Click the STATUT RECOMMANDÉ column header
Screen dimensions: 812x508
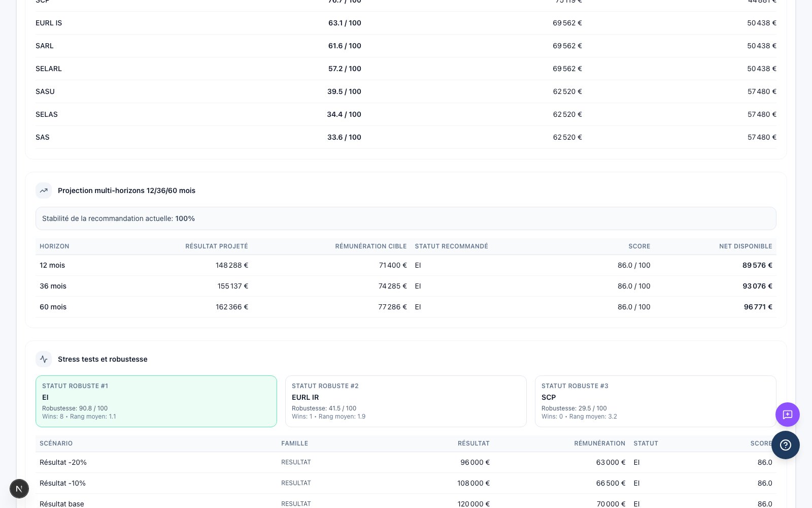click(451, 246)
